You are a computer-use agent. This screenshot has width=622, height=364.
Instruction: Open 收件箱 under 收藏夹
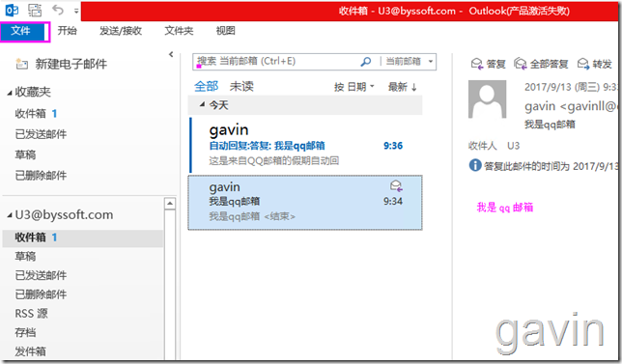[31, 114]
